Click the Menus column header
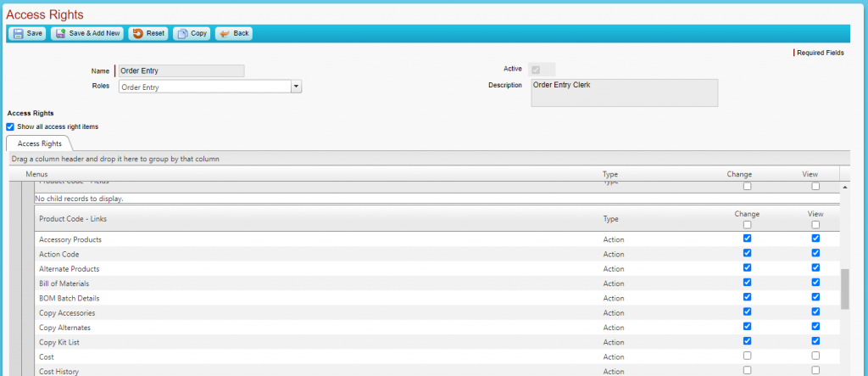This screenshot has width=868, height=376. point(36,174)
